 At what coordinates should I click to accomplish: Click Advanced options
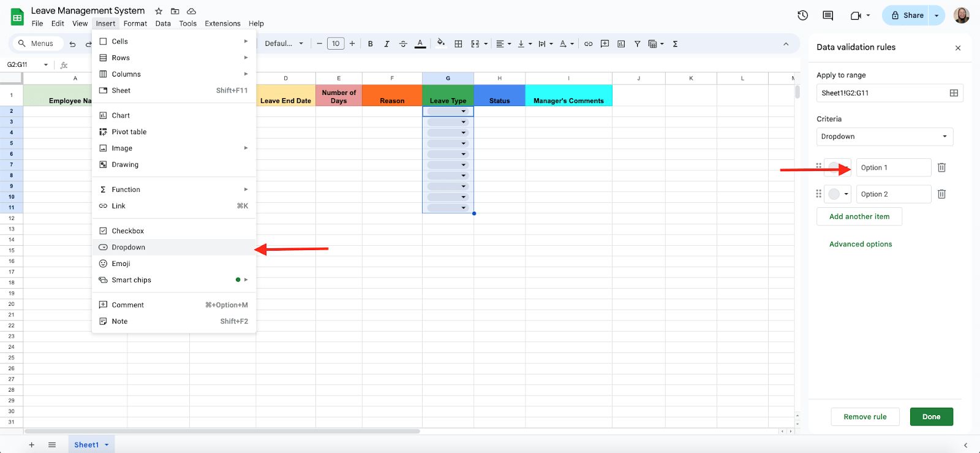(861, 244)
